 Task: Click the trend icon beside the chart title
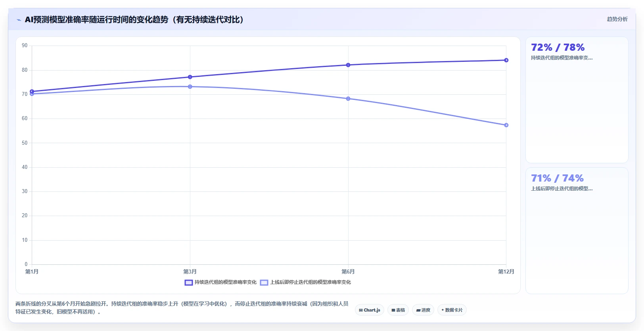pyautogui.click(x=19, y=20)
